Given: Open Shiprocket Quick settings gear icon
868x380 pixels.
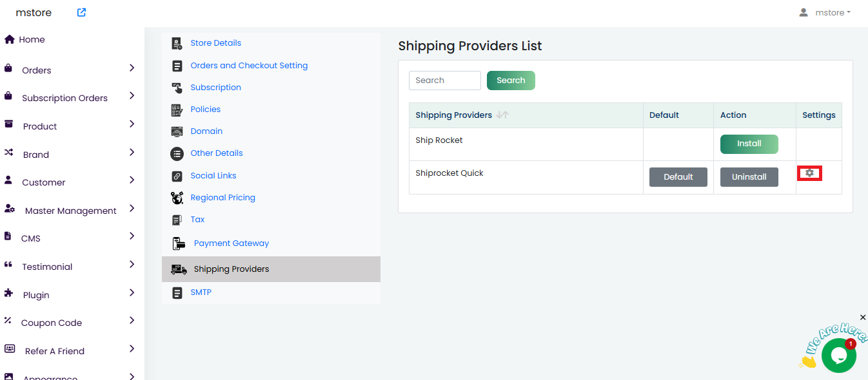Looking at the screenshot, I should [809, 173].
